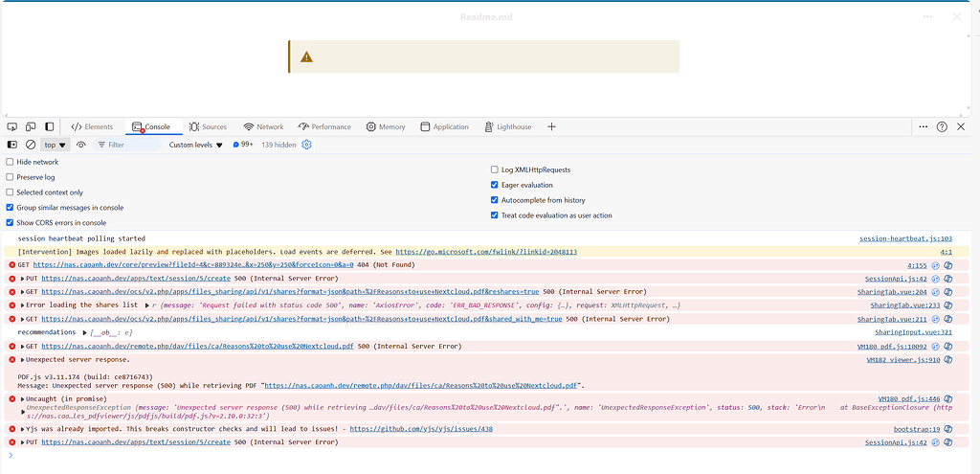Image resolution: width=980 pixels, height=474 pixels.
Task: Open the session-heartbeat.js:103 source link
Action: [905, 238]
